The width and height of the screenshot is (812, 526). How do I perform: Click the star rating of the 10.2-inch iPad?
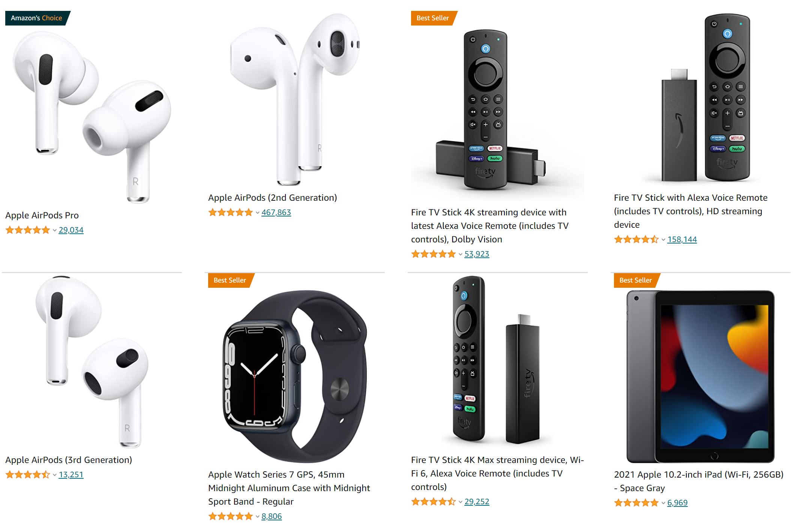(x=636, y=503)
